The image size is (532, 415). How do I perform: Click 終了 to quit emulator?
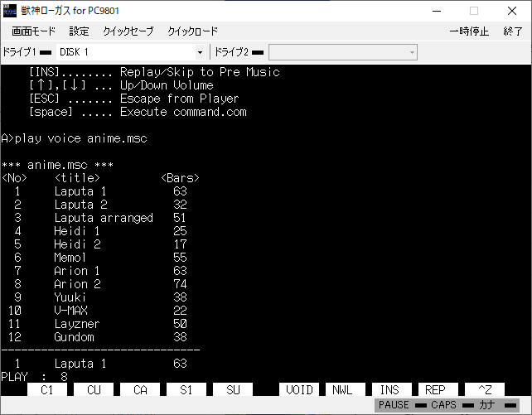tap(513, 31)
